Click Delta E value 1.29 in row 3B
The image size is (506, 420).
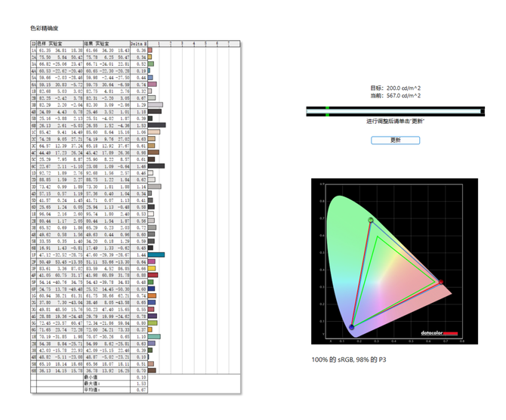141,105
